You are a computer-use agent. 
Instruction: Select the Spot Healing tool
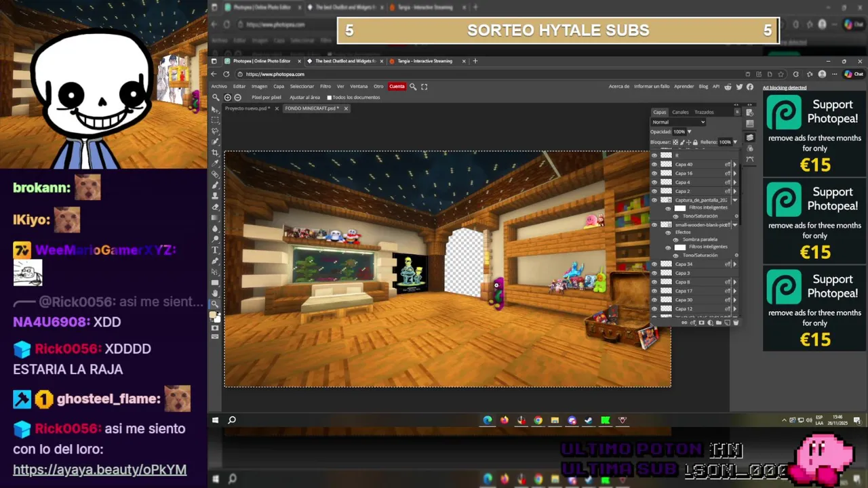(215, 174)
